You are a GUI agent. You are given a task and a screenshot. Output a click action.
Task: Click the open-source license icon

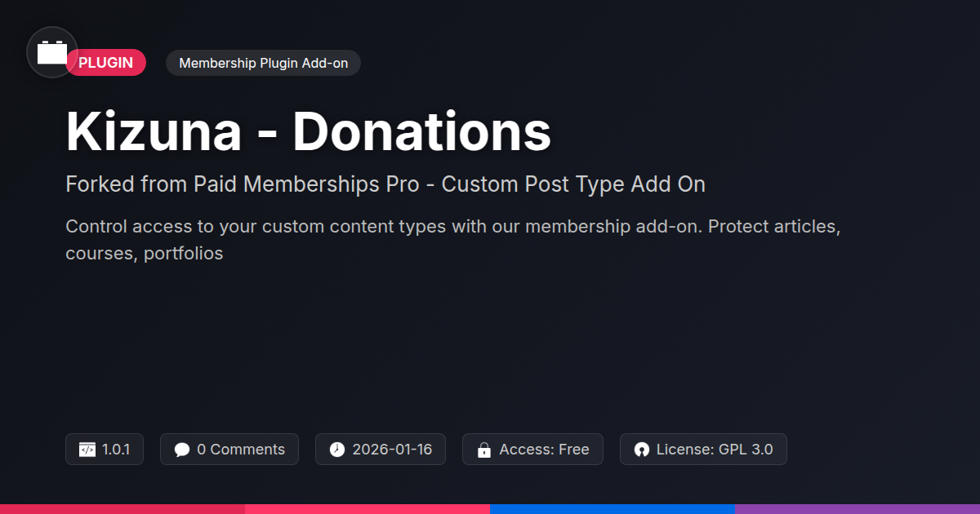641,450
